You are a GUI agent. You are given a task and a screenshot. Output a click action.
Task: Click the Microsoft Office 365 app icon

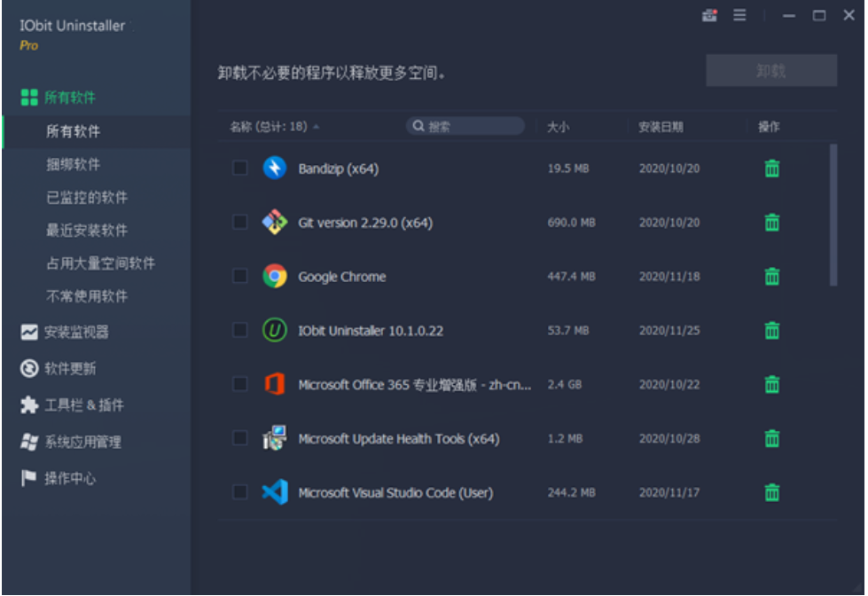275,384
